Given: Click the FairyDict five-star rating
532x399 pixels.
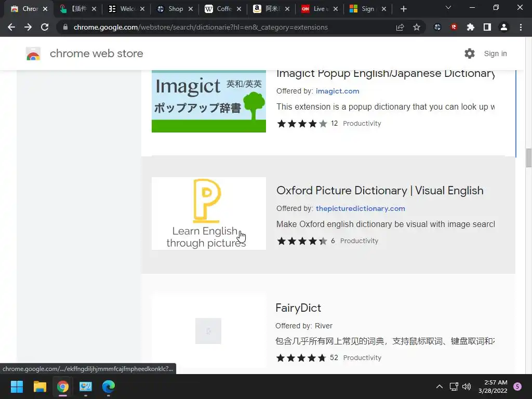Looking at the screenshot, I should pos(301,358).
